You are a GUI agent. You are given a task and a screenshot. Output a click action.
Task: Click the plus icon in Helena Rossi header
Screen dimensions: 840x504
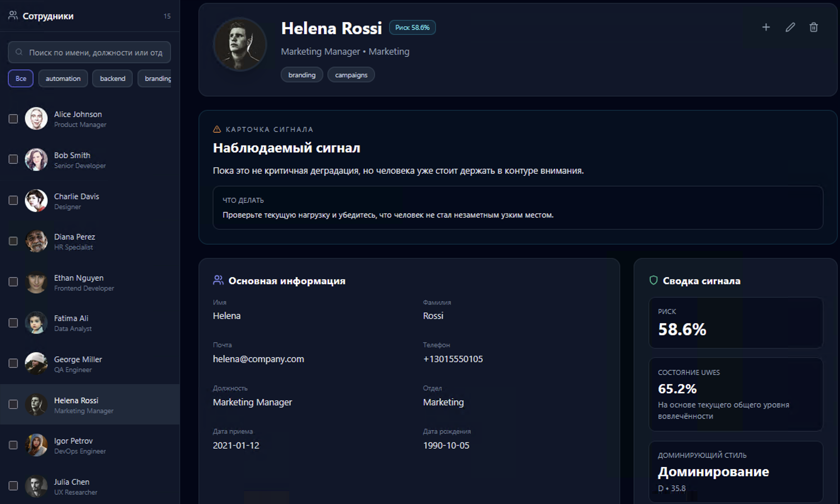tap(766, 27)
